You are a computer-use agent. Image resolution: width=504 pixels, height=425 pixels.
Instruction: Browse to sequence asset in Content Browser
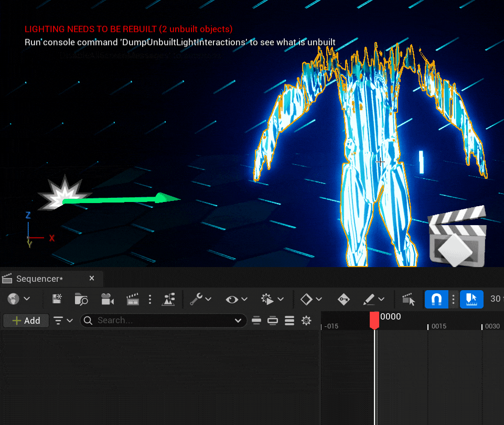[81, 299]
